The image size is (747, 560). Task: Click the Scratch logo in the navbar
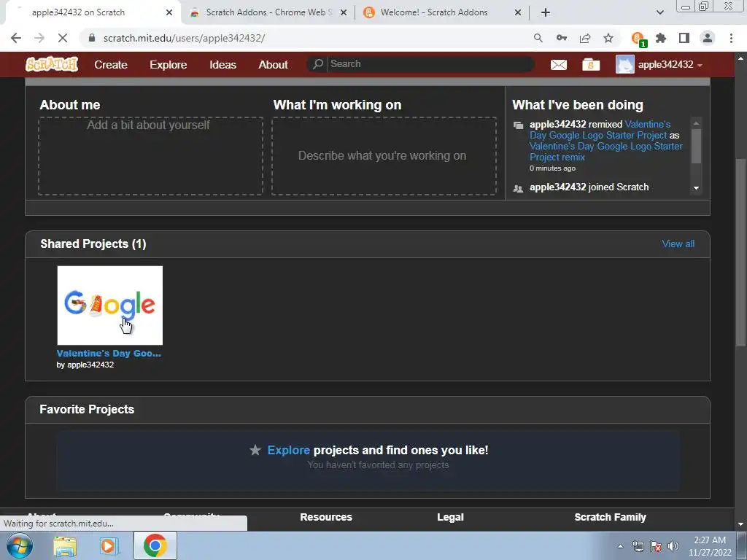pos(52,64)
